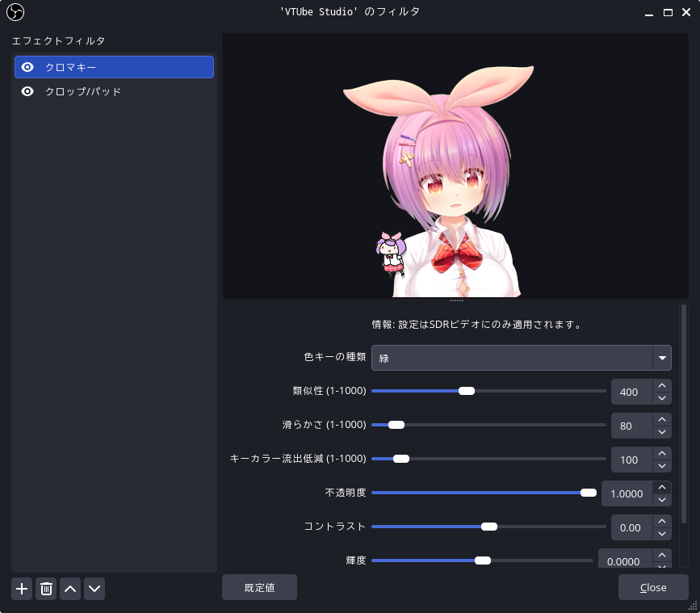Click the OBS logo in the title bar
This screenshot has height=613, width=700.
pyautogui.click(x=15, y=12)
